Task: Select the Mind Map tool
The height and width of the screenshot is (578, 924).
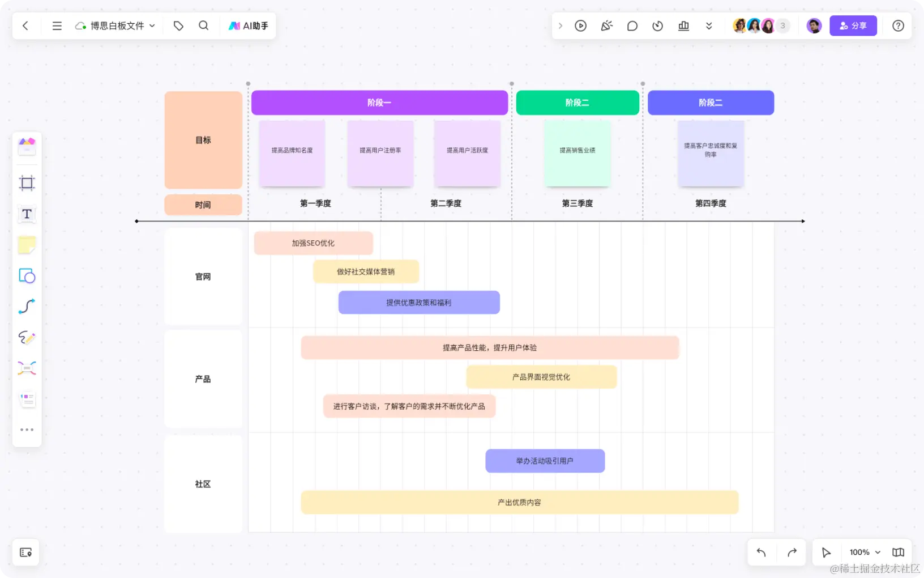Action: tap(27, 368)
